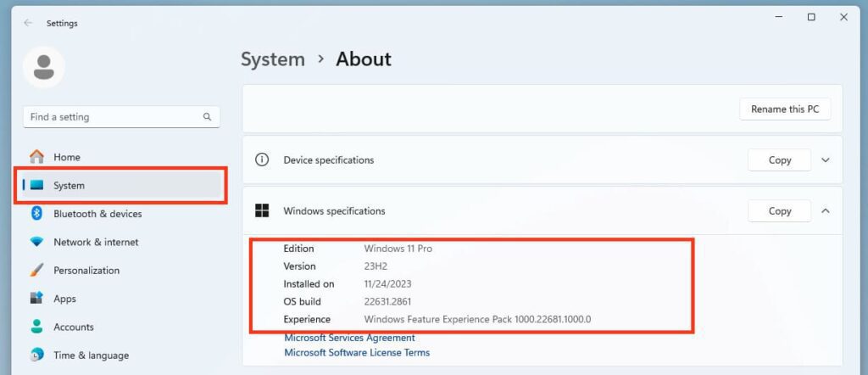Image resolution: width=868 pixels, height=375 pixels.
Task: Click the Bluetooth icon in sidebar
Action: pos(36,214)
